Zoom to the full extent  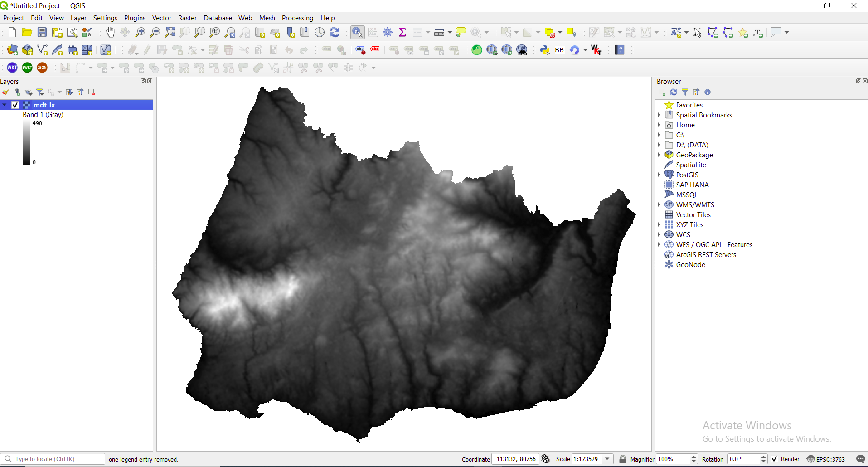[x=170, y=32]
